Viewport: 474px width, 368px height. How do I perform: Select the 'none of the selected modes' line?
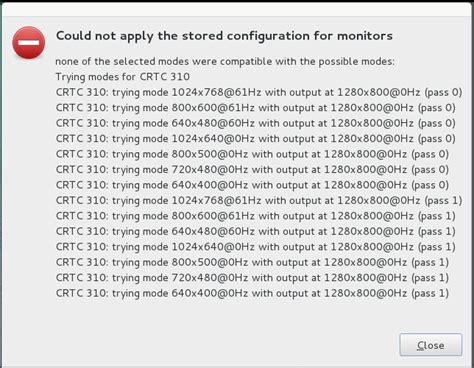point(225,62)
